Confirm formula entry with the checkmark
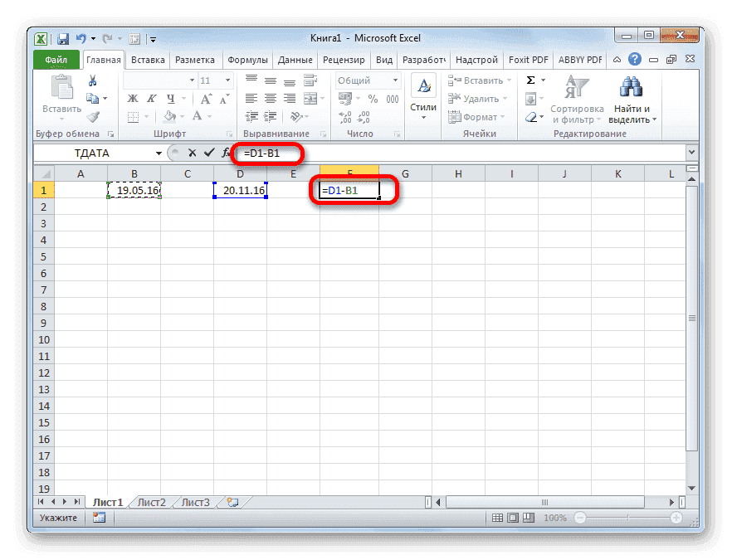This screenshot has height=560, width=732. click(210, 153)
